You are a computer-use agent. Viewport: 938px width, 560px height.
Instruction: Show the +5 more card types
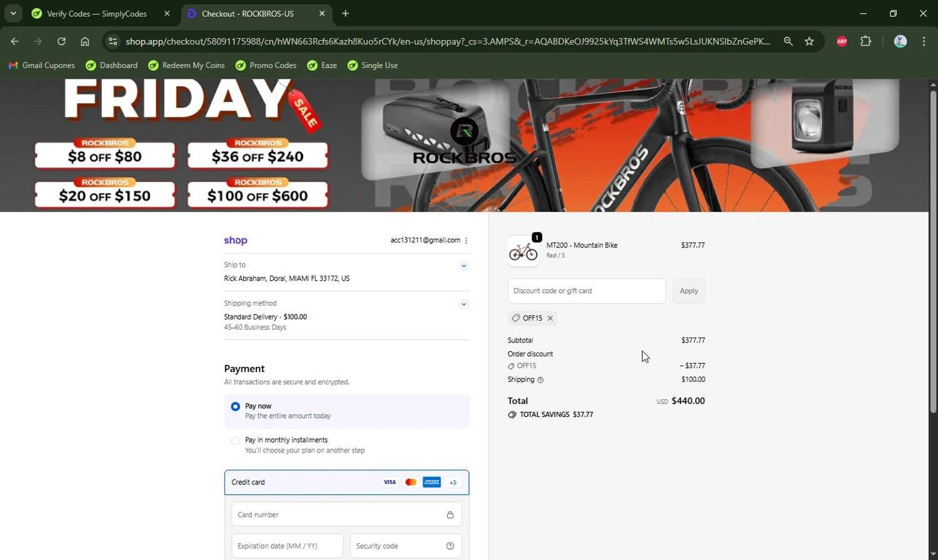[453, 482]
